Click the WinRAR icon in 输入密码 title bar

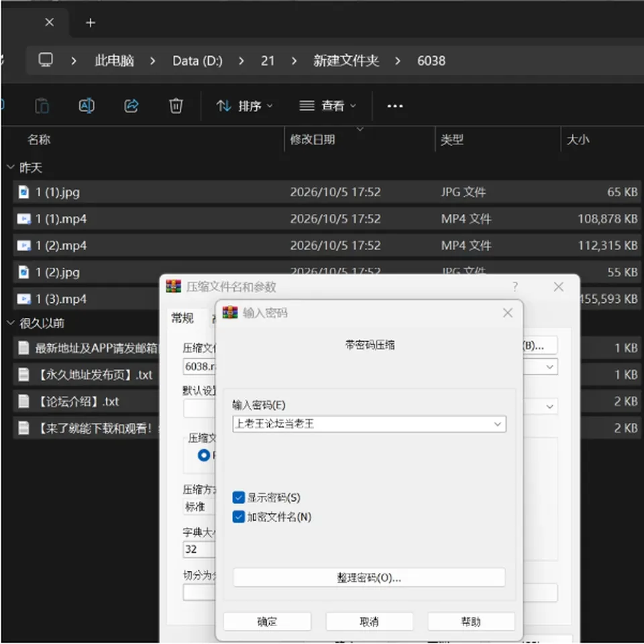click(x=230, y=313)
